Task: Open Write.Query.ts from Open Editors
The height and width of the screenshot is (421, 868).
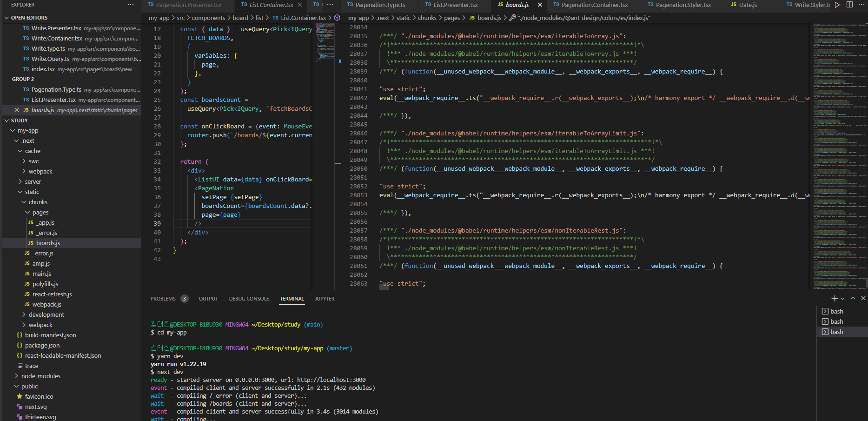Action: coord(71,59)
